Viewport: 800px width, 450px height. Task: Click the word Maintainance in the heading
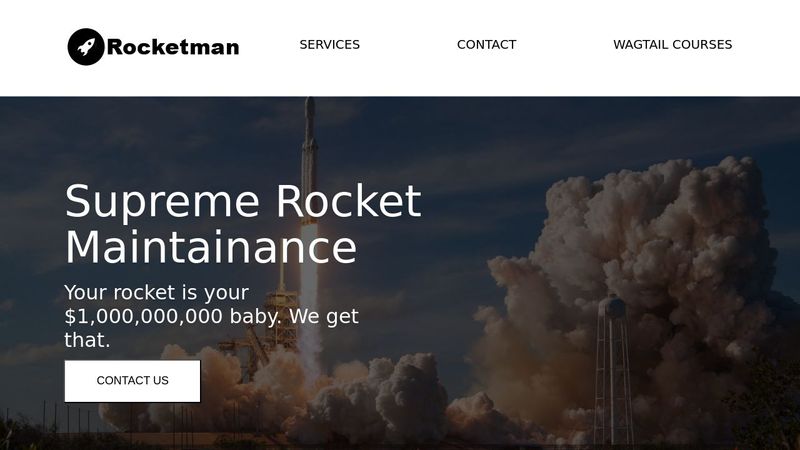(x=211, y=247)
